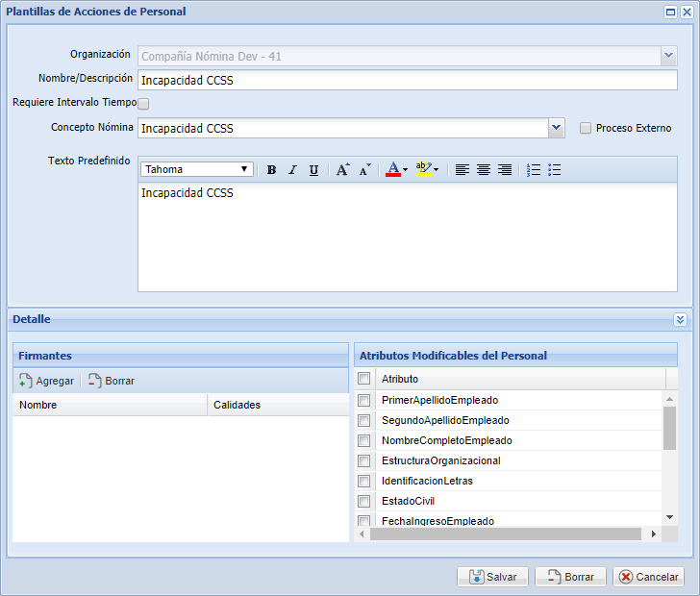Save the template with Salvar

(x=492, y=577)
